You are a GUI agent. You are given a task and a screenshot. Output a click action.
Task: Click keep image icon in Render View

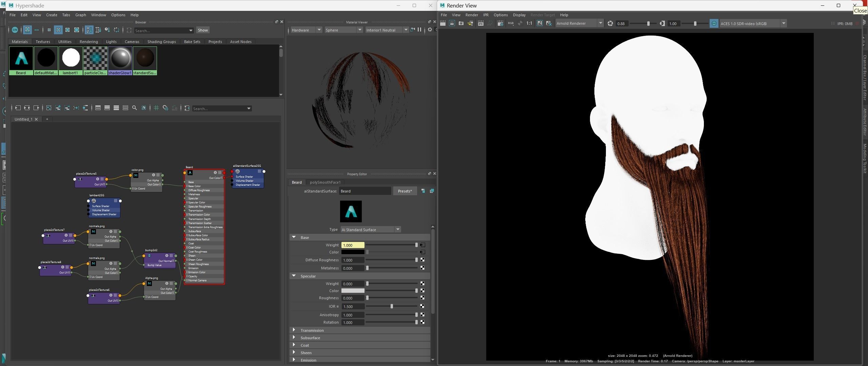click(540, 23)
